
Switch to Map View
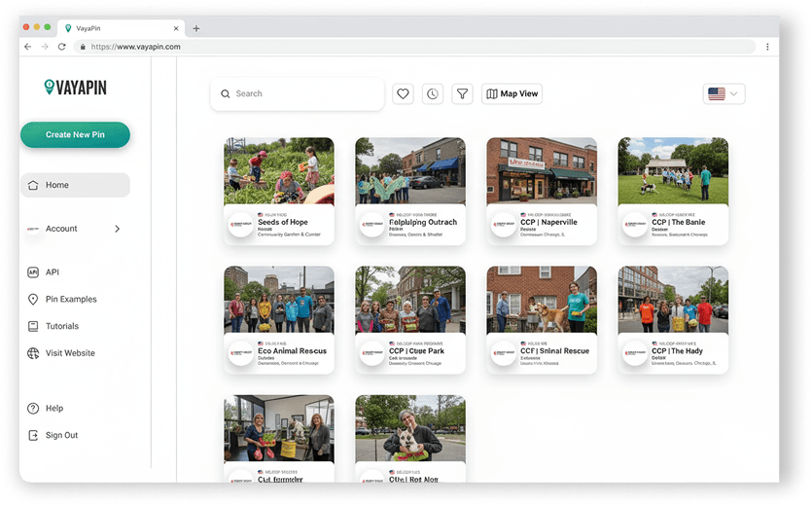pos(512,93)
